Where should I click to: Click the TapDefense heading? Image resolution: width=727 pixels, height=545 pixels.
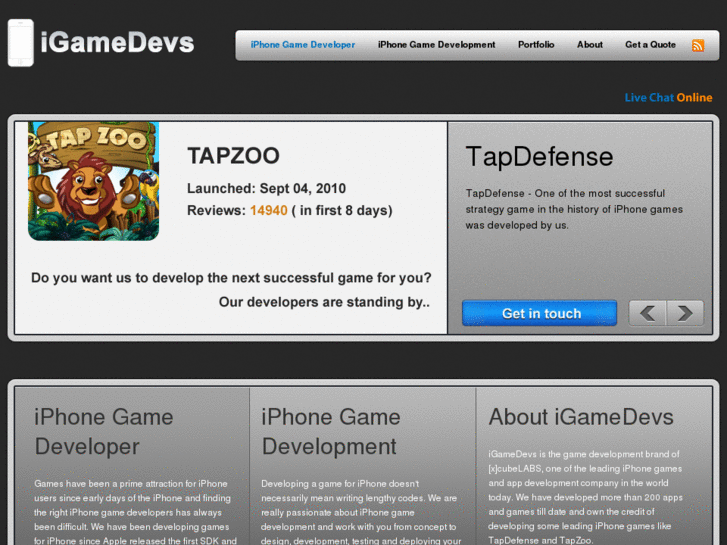[x=539, y=156]
